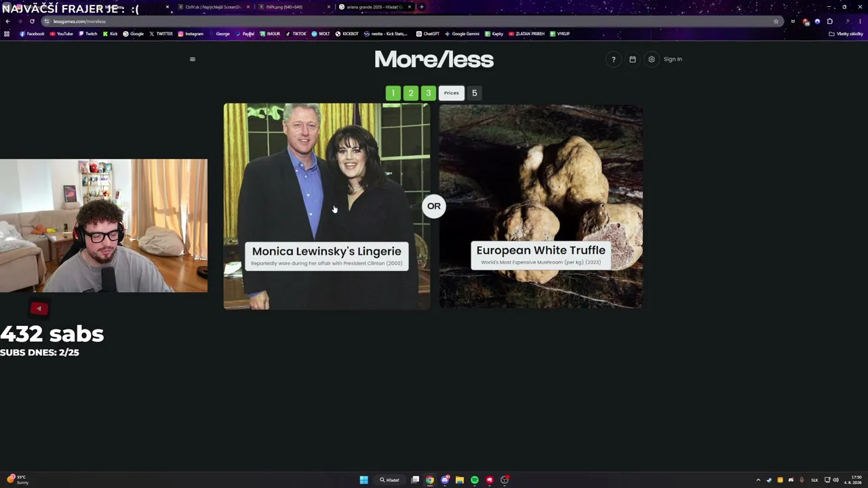
Task: Open the Windows Start menu
Action: click(363, 480)
